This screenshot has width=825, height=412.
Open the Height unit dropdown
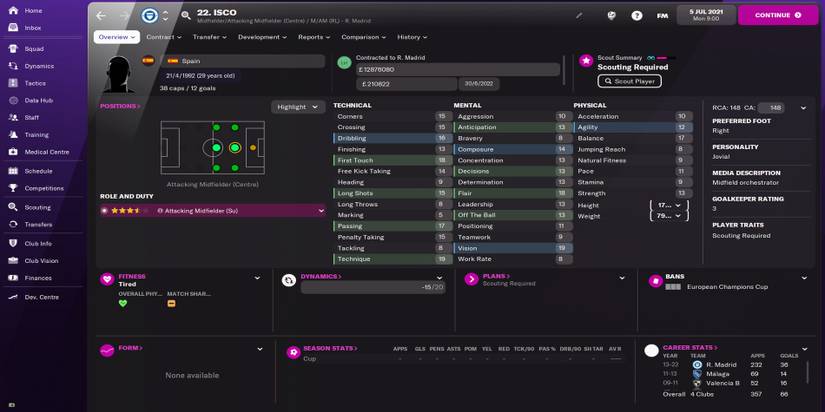pos(669,205)
